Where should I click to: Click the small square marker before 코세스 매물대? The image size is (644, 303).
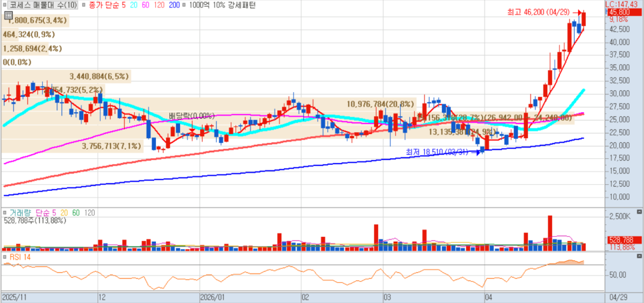click(x=5, y=6)
